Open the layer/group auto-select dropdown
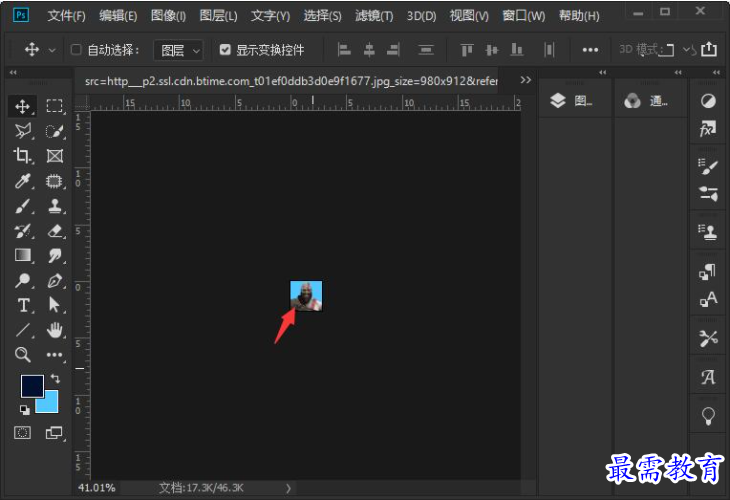730x500 pixels. tap(178, 50)
